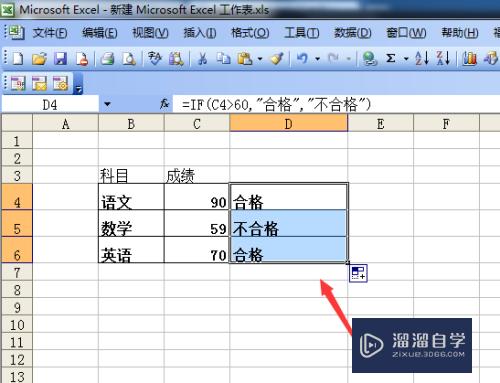Expand the Paste options dropdown arrow
500x383 pixels.
[260, 59]
